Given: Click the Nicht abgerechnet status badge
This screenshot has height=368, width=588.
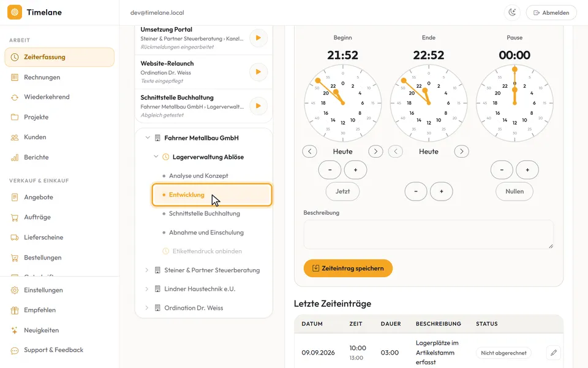Looking at the screenshot, I should click(x=503, y=353).
